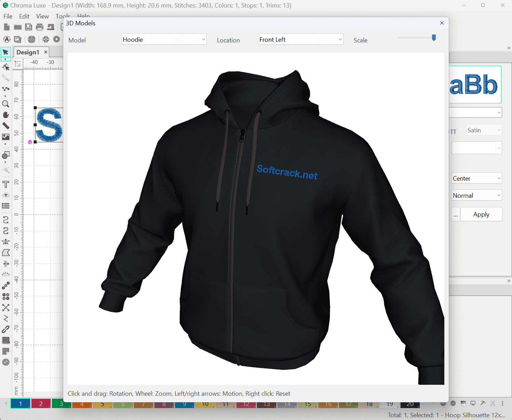Choose the ruler Measure tool
512x420 pixels.
(x=5, y=126)
